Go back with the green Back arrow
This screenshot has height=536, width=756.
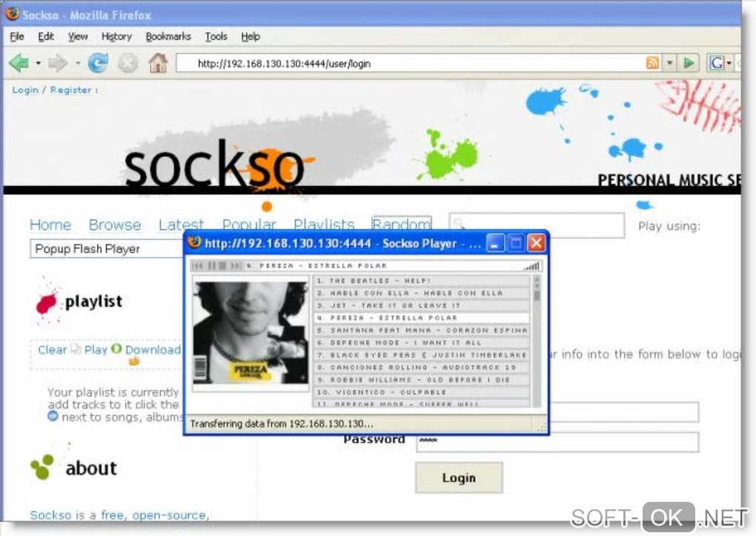19,63
